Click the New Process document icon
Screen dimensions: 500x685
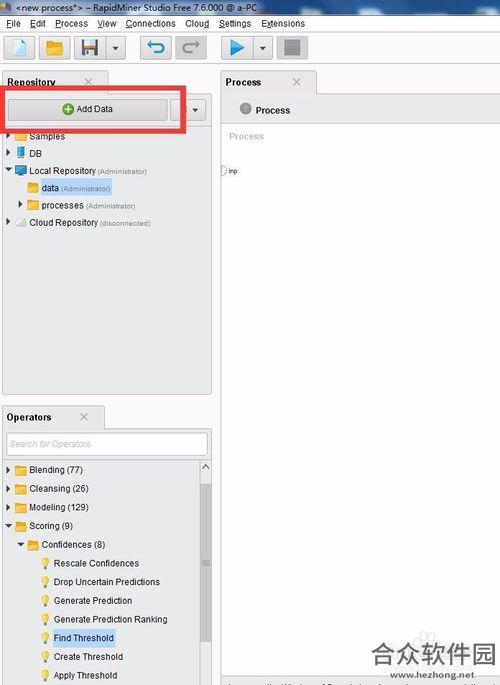pyautogui.click(x=19, y=48)
